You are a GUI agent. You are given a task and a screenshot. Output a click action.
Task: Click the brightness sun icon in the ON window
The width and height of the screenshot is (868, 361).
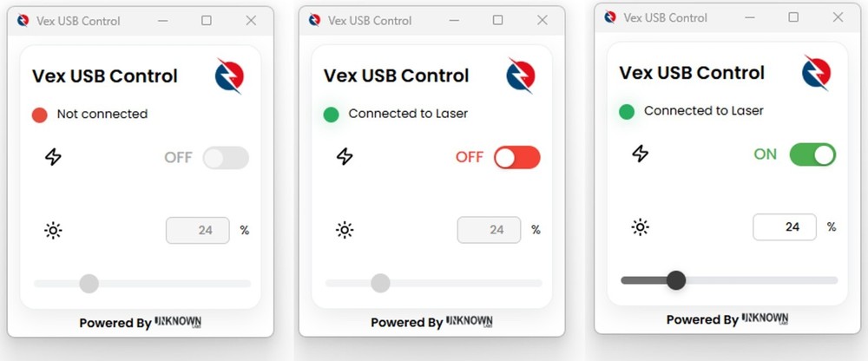coord(640,227)
